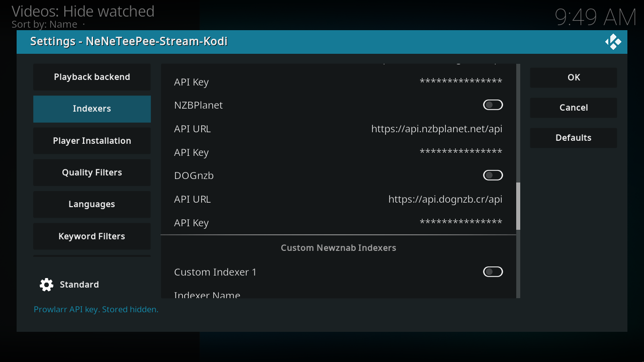
Task: Open the Playback backend category
Action: point(92,77)
